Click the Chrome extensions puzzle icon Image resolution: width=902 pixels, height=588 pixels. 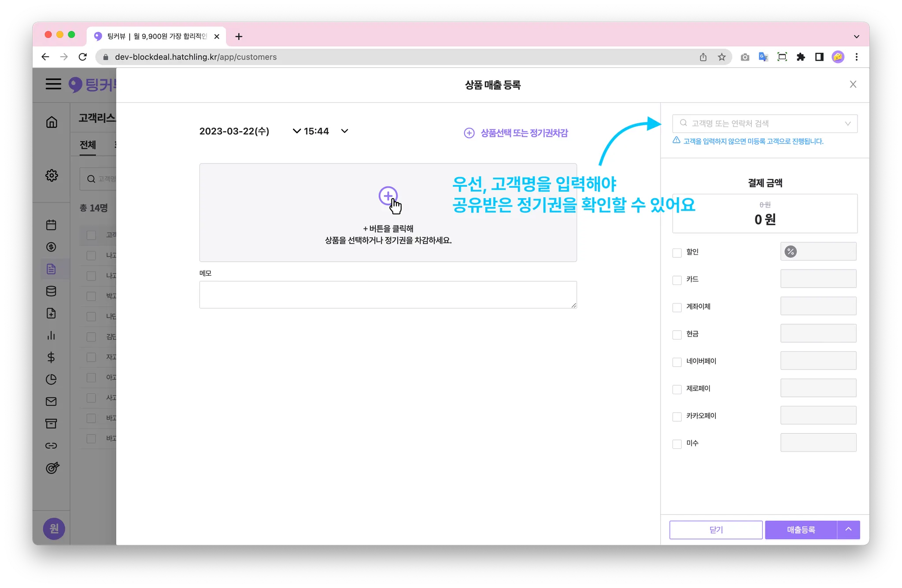801,57
